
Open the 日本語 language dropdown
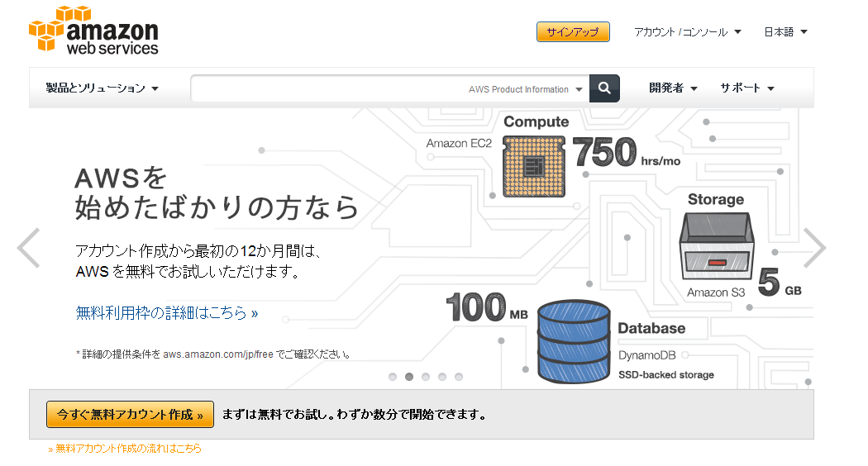[x=785, y=32]
